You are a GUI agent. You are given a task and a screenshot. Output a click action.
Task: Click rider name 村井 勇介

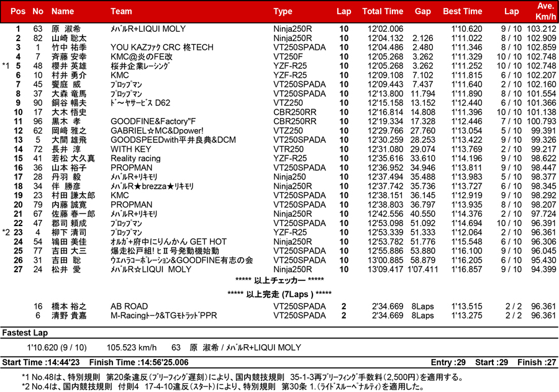pyautogui.click(x=69, y=75)
